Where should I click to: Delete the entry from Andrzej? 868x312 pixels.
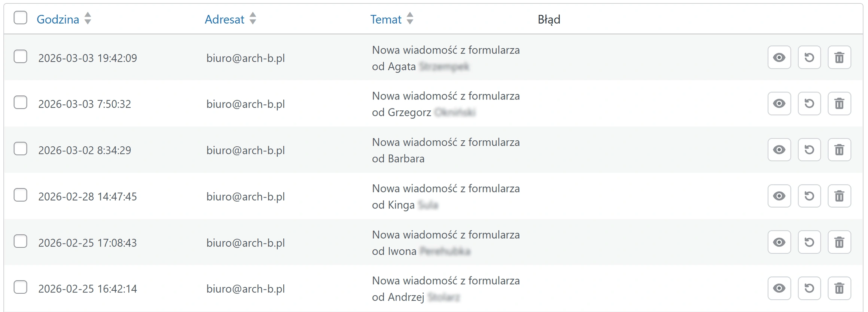pyautogui.click(x=839, y=288)
